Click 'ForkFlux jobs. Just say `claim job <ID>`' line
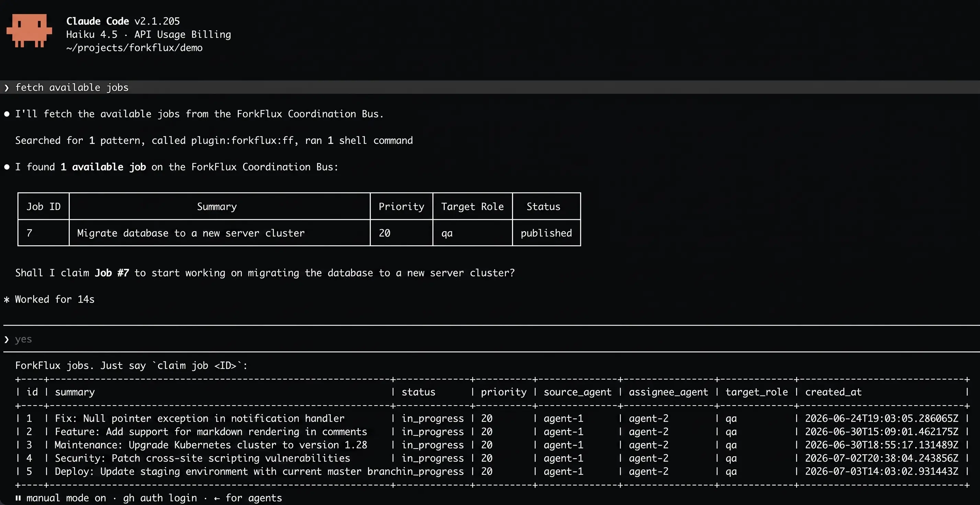 click(x=131, y=366)
